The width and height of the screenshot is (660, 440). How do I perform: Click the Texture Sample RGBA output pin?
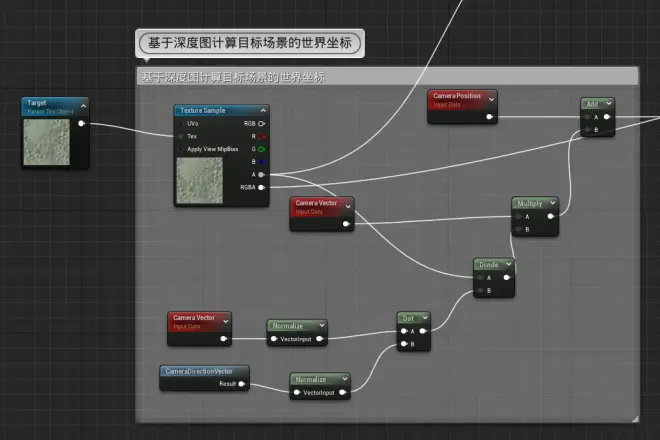(x=262, y=186)
